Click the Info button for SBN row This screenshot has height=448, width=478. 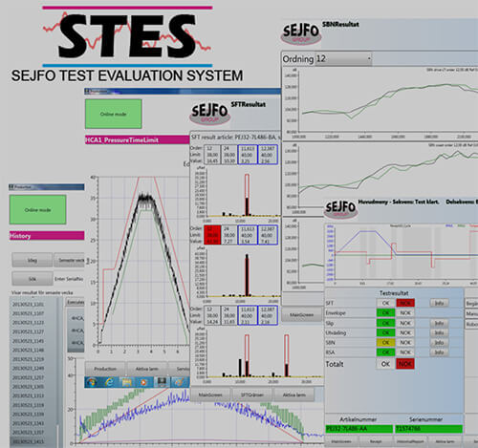pos(439,343)
